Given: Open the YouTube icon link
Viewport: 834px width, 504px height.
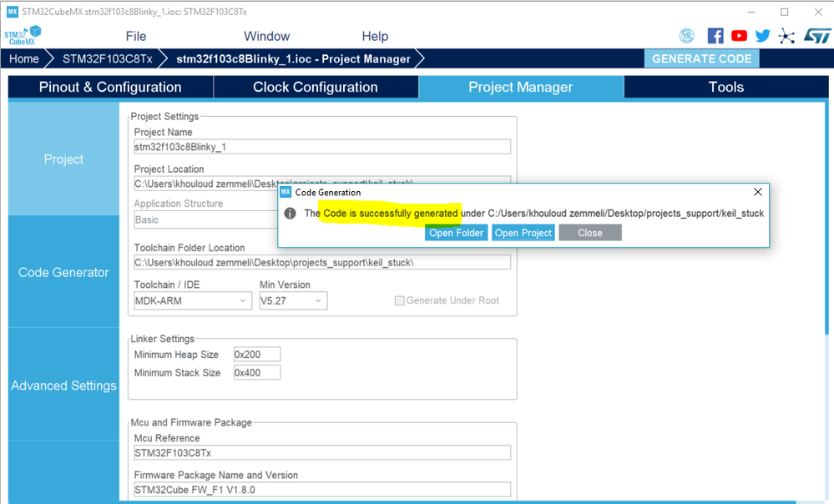Looking at the screenshot, I should 739,36.
